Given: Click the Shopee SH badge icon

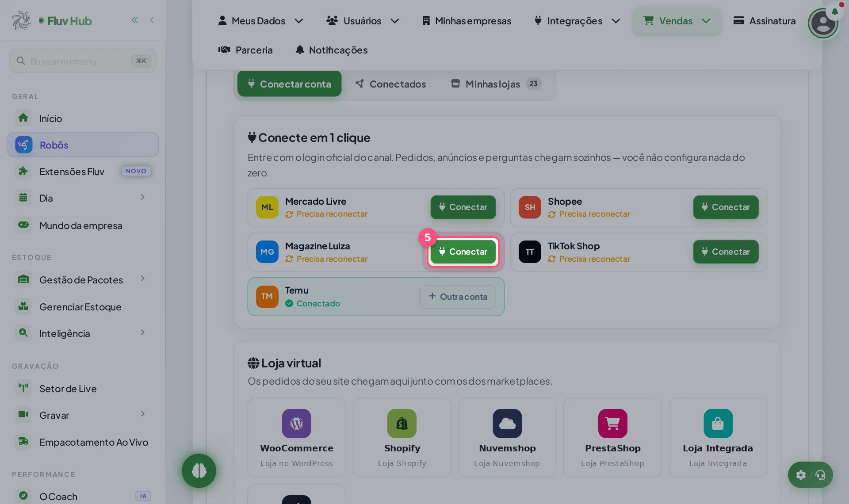Looking at the screenshot, I should tap(530, 207).
